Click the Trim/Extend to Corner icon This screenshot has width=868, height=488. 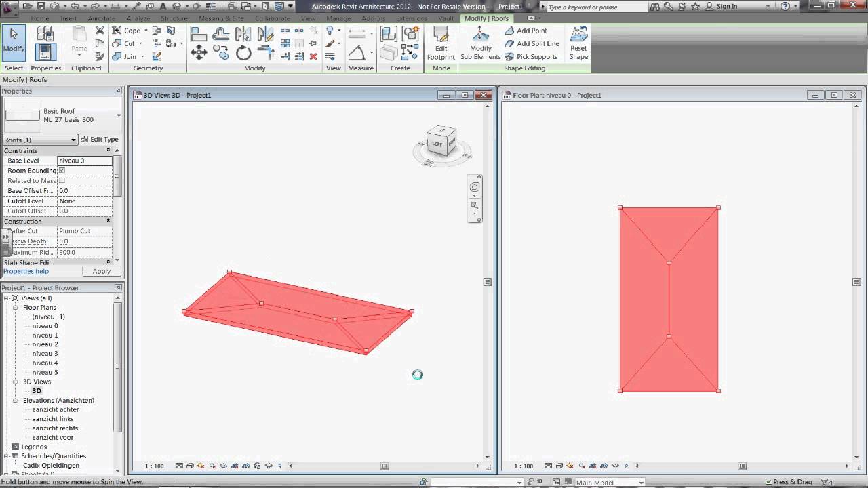tap(265, 53)
